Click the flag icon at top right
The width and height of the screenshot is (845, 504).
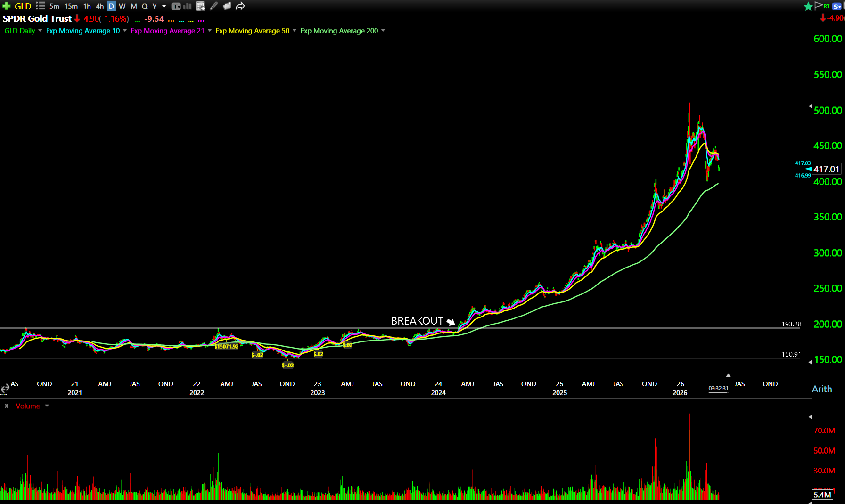[x=818, y=6]
